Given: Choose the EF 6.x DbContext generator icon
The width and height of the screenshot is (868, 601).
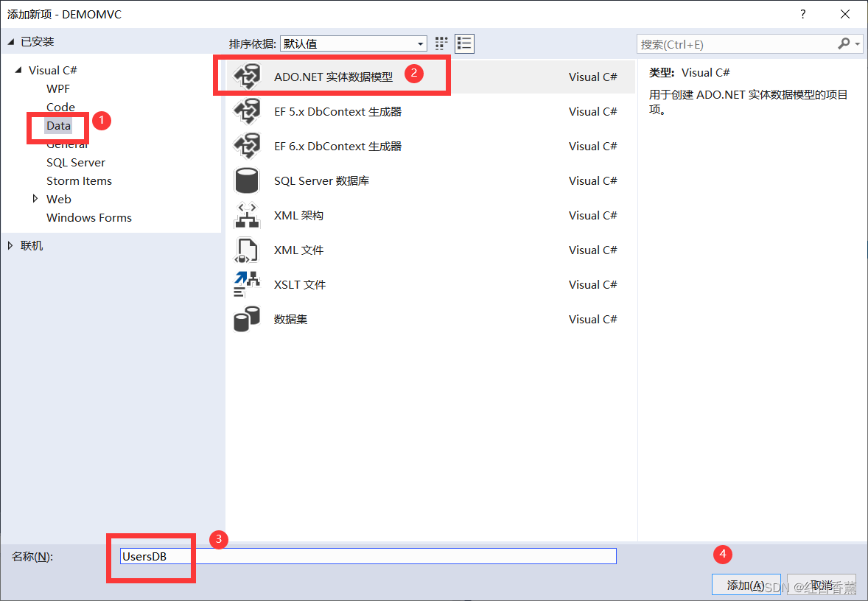Looking at the screenshot, I should (x=247, y=146).
